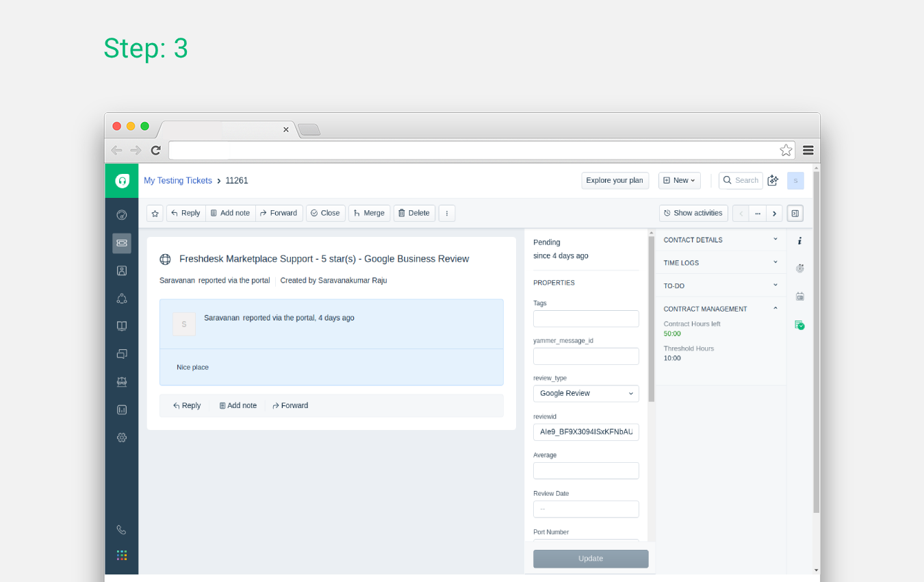Open the Admin gear icon in sidebar
Image resolution: width=924 pixels, height=582 pixels.
coord(122,438)
